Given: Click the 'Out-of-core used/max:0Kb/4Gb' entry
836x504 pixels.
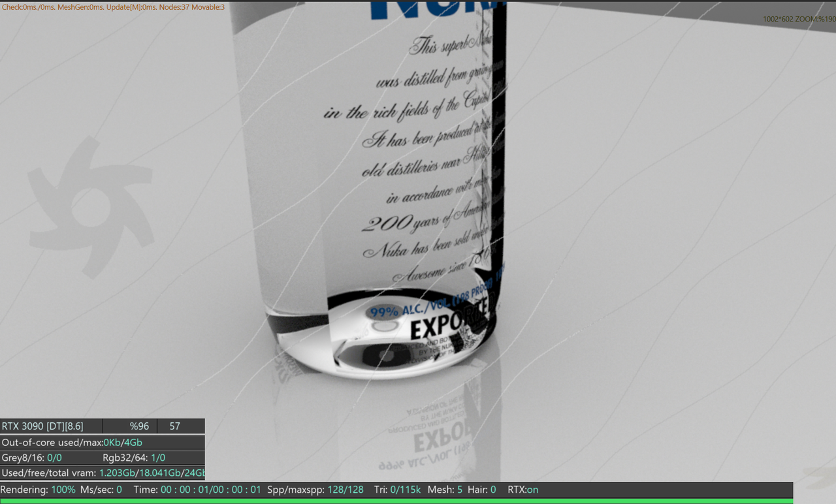Looking at the screenshot, I should (72, 442).
